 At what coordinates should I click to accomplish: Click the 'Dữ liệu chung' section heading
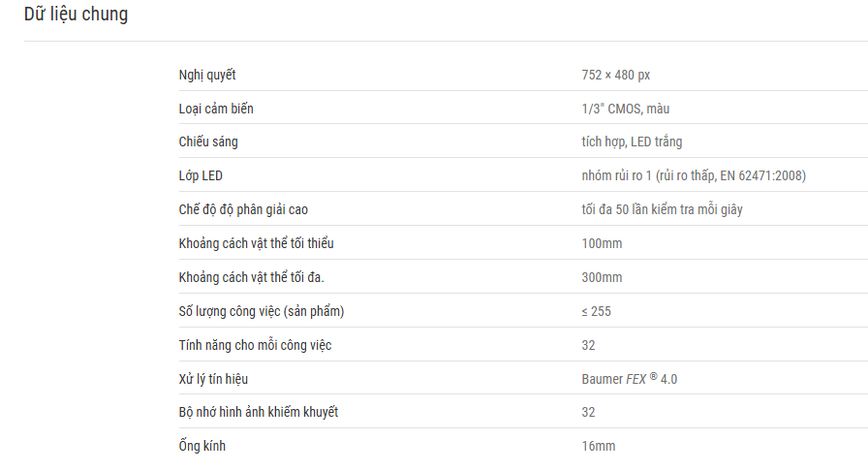tap(76, 15)
